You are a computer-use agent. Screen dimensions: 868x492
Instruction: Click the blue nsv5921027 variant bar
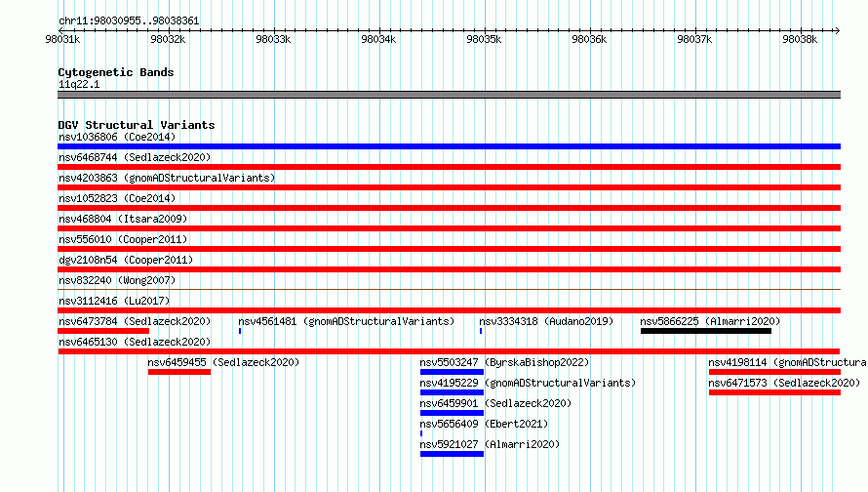[x=452, y=454]
